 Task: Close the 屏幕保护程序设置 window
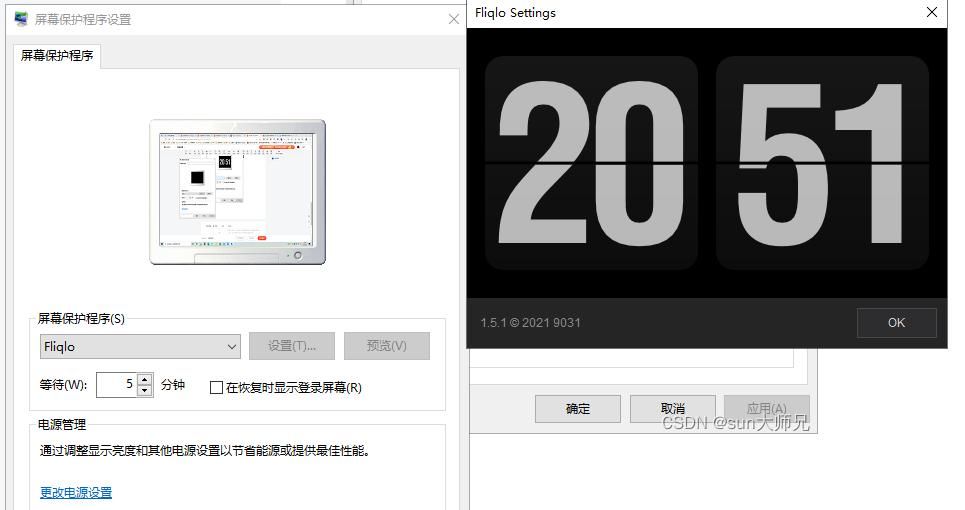click(x=454, y=20)
